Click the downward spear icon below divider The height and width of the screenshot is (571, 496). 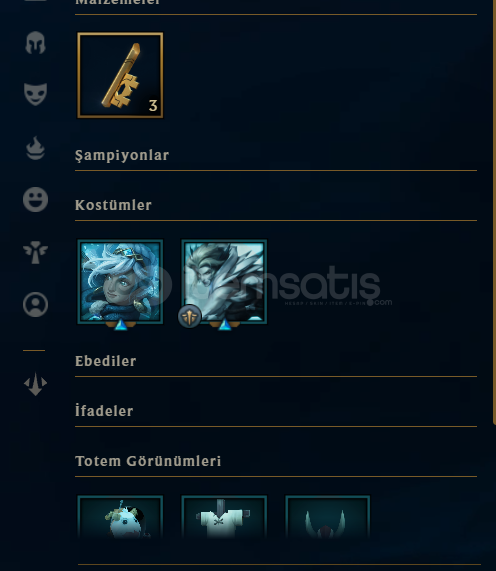(x=35, y=384)
